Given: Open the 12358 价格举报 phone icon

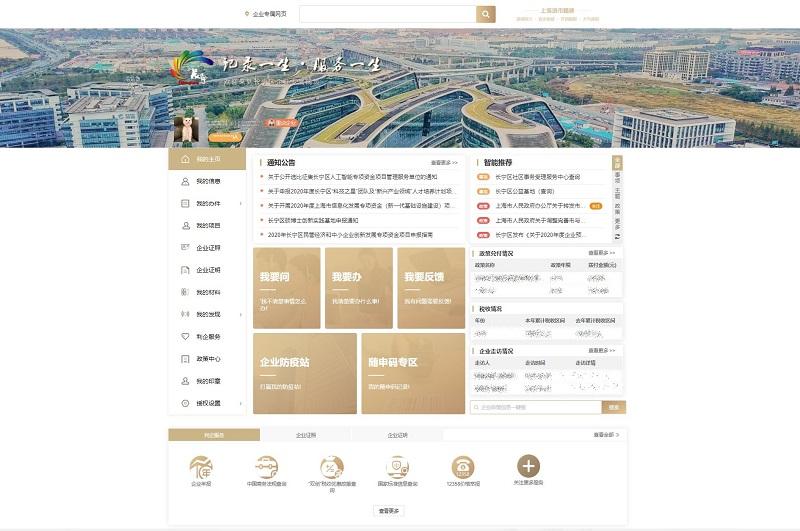Looking at the screenshot, I should coord(463,467).
